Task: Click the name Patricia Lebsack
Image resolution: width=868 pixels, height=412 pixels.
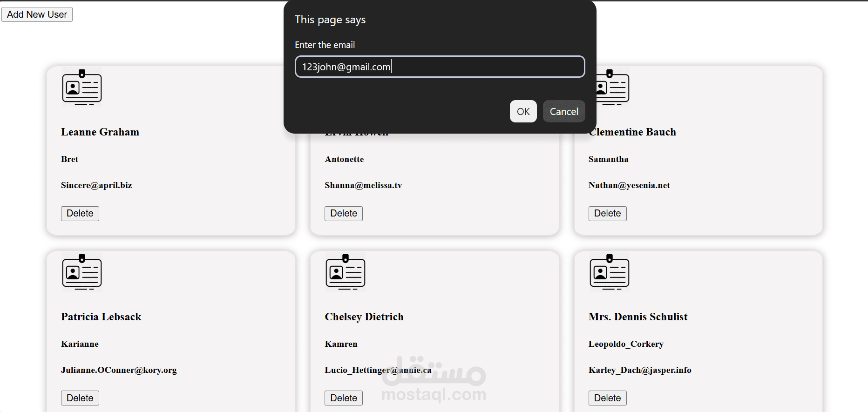Action: tap(101, 317)
